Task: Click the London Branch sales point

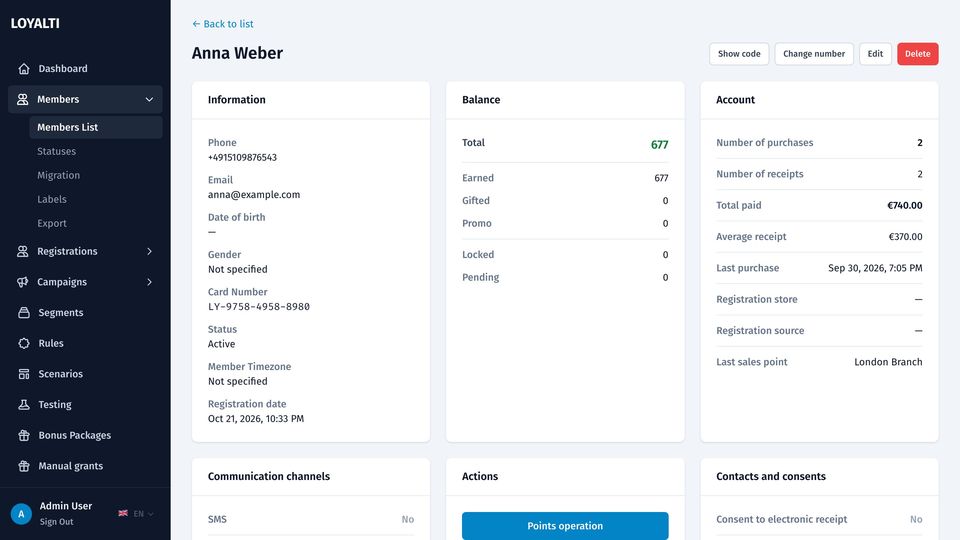Action: click(x=888, y=362)
